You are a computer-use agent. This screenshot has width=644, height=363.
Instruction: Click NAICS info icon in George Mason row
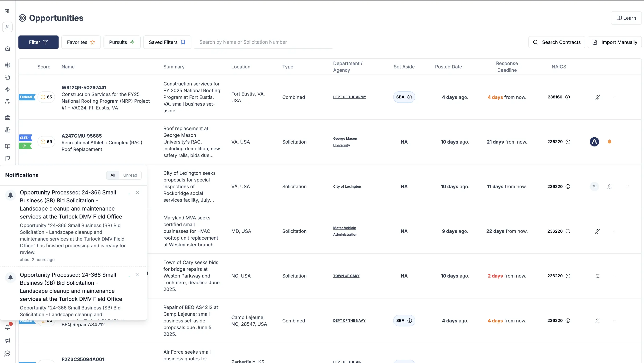click(x=568, y=142)
